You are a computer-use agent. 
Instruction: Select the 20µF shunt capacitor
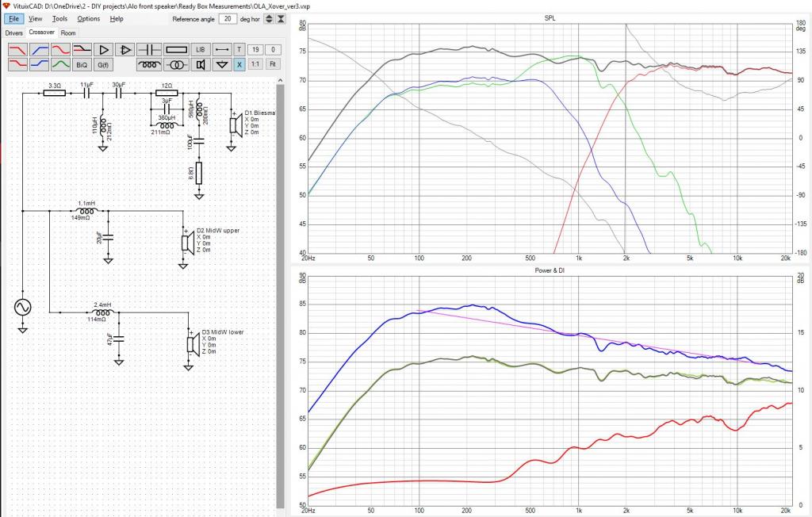108,237
